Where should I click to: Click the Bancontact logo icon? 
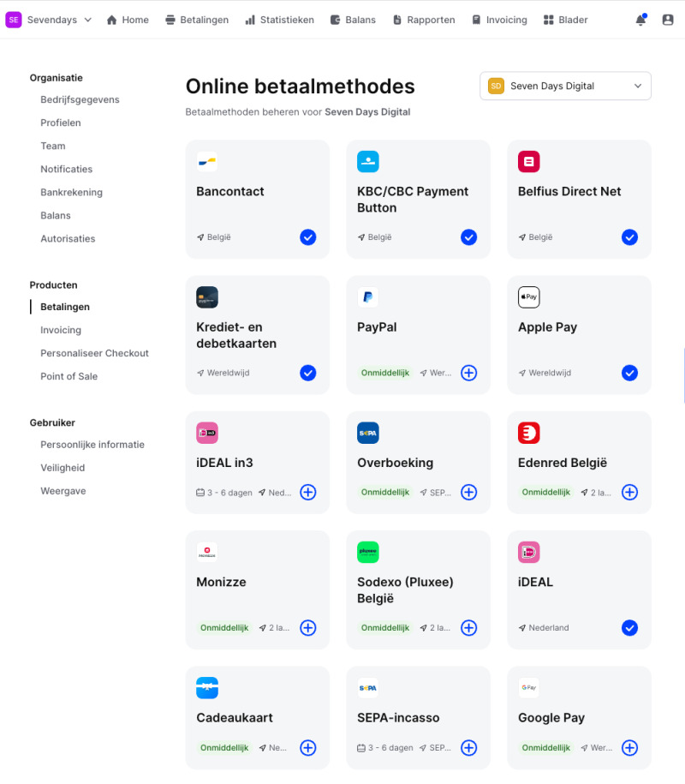click(207, 162)
